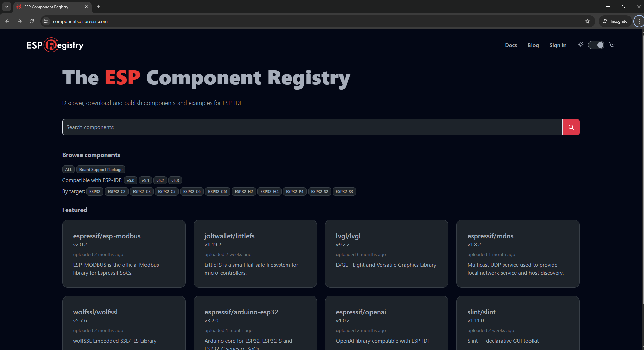The image size is (644, 350).
Task: Select the ALL filter tag
Action: (x=68, y=170)
